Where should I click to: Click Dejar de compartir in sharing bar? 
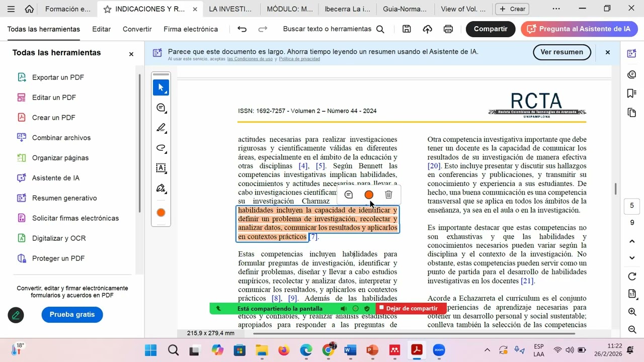tap(411, 308)
